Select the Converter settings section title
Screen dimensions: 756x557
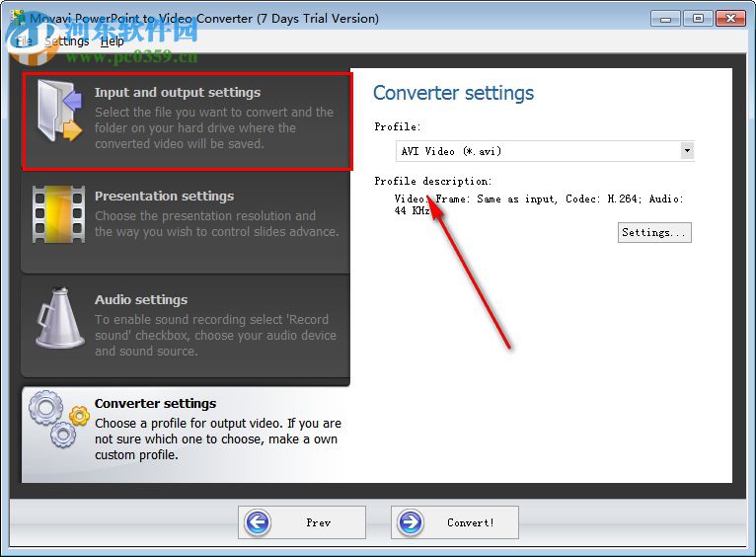click(155, 403)
